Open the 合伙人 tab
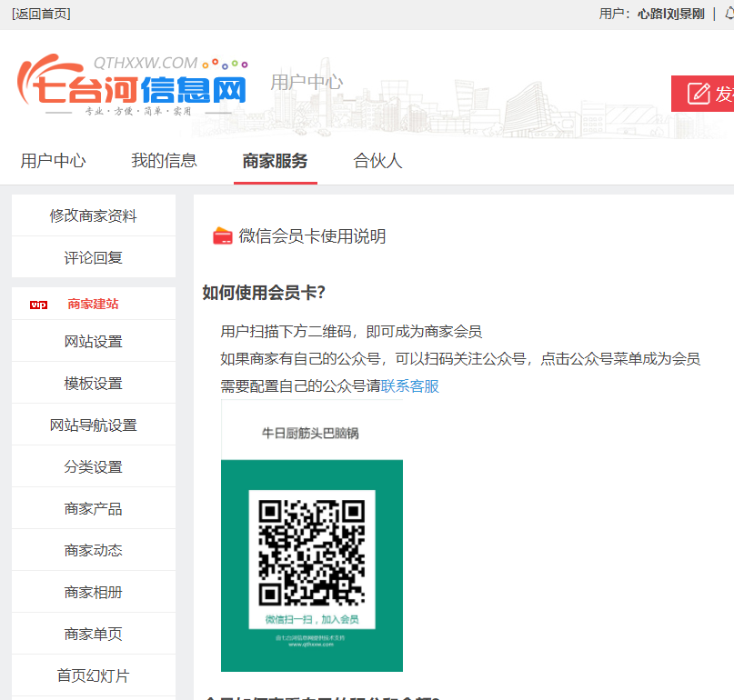 click(377, 161)
